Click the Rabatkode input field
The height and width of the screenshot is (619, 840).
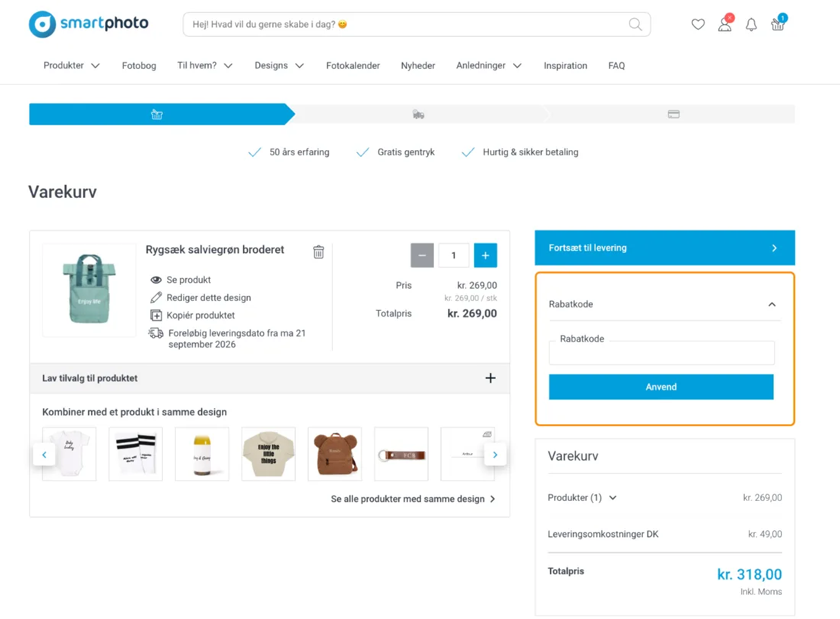point(661,353)
